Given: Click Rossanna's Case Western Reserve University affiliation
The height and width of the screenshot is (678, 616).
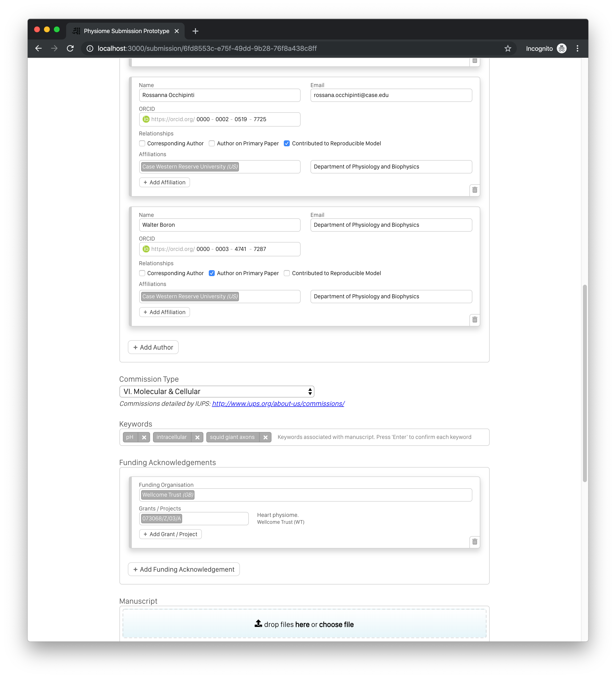Looking at the screenshot, I should (x=190, y=167).
